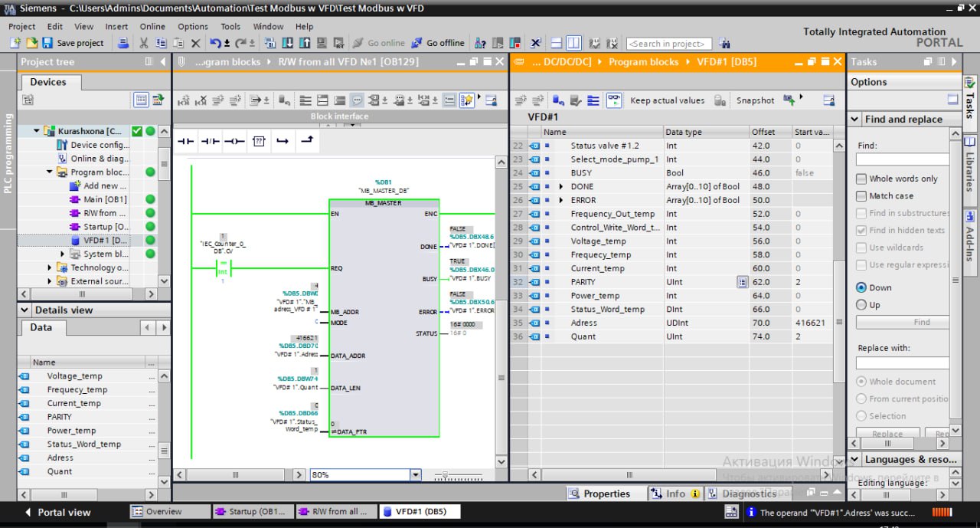Expand the ERROR array row
Screen dimensions: 980x528
pos(561,201)
